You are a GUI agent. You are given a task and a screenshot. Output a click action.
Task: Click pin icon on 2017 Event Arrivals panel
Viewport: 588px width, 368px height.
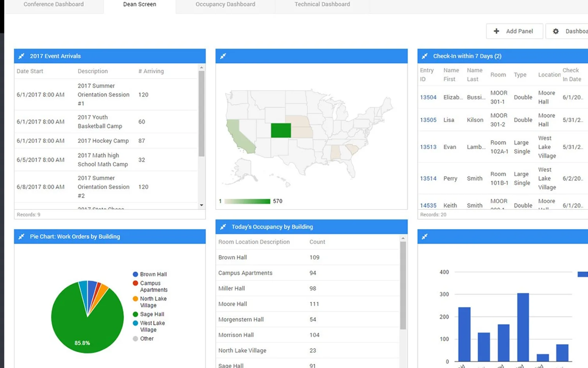pyautogui.click(x=21, y=56)
